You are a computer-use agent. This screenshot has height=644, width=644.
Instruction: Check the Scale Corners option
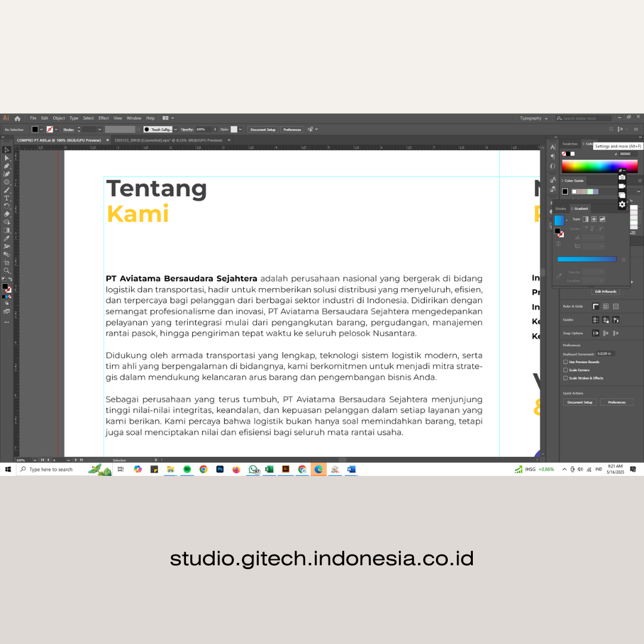565,370
